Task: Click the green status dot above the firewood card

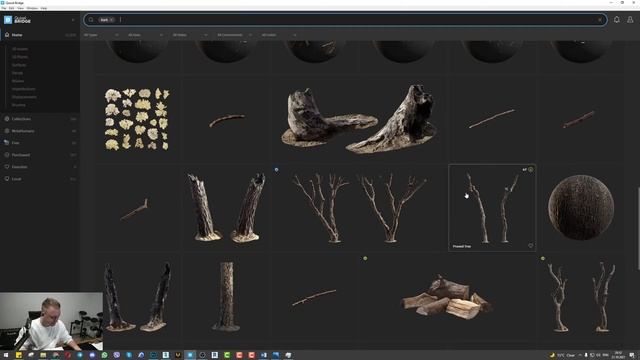Action: (x=365, y=258)
